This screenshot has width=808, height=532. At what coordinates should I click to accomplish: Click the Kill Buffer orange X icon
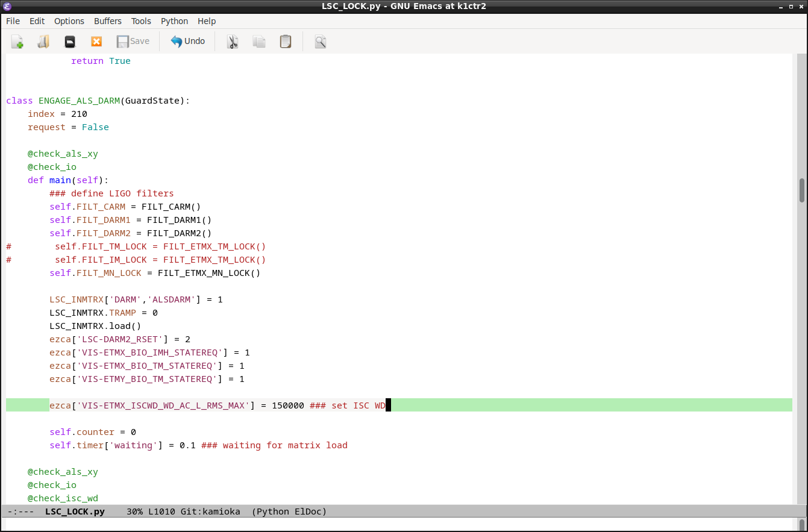click(96, 42)
